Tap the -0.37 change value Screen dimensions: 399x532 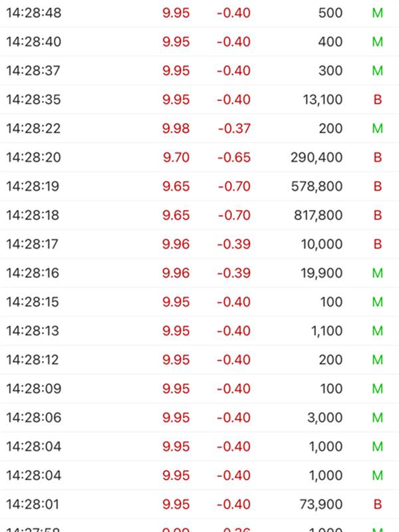pyautogui.click(x=234, y=128)
